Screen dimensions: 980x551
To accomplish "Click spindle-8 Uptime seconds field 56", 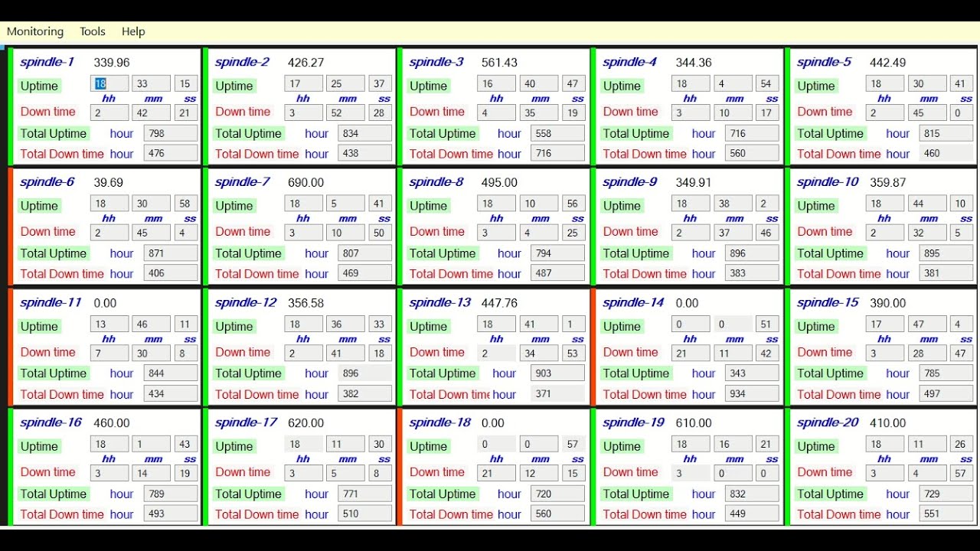I will point(573,204).
